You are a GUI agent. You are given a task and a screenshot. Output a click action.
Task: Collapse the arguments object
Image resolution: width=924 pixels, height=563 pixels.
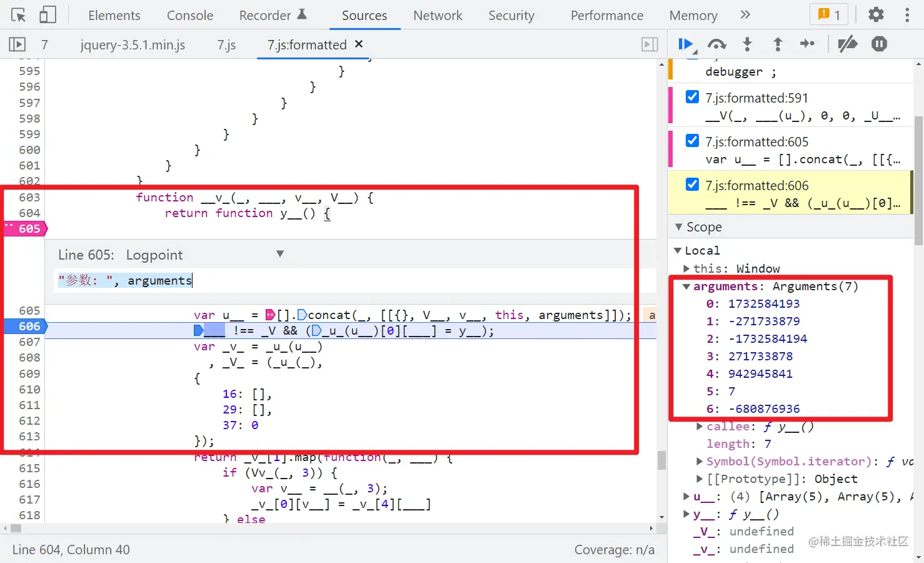[x=686, y=287]
